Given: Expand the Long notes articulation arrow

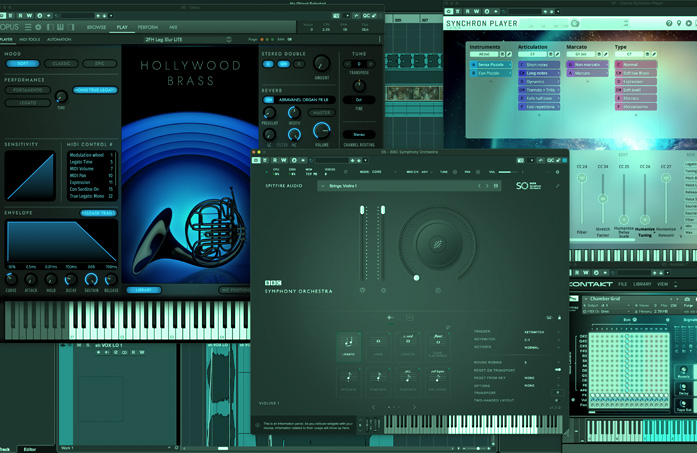Looking at the screenshot, I should [558, 73].
